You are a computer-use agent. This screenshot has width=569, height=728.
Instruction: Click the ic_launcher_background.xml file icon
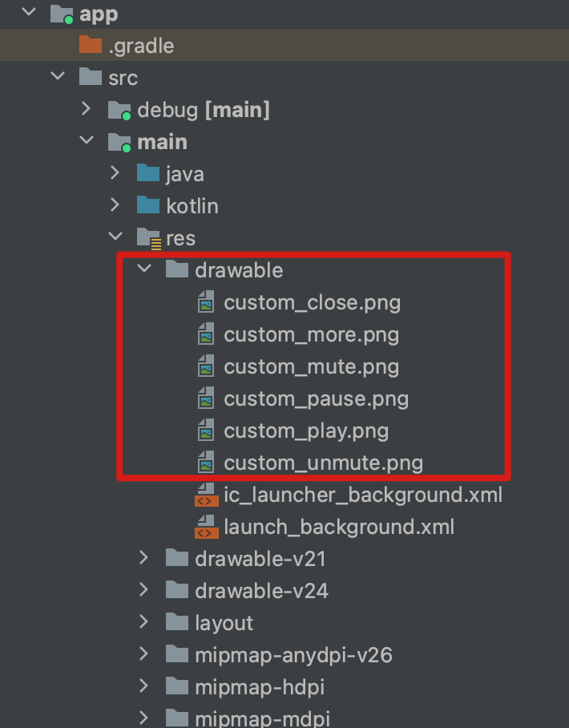tap(206, 495)
